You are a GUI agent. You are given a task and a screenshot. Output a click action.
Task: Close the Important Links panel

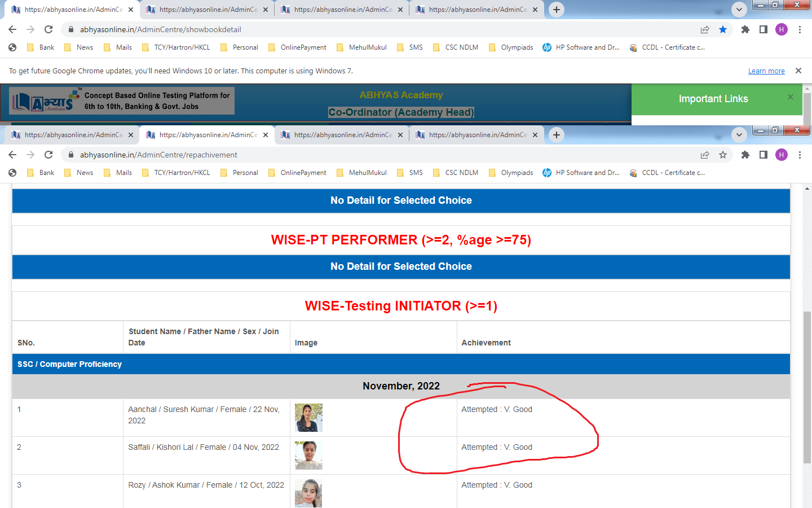click(x=791, y=97)
